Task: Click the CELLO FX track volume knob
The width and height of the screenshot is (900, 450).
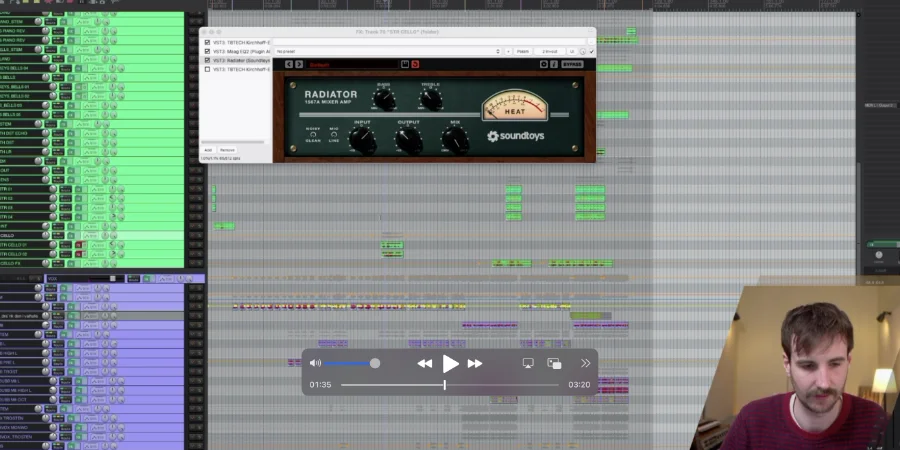Action: [46, 263]
